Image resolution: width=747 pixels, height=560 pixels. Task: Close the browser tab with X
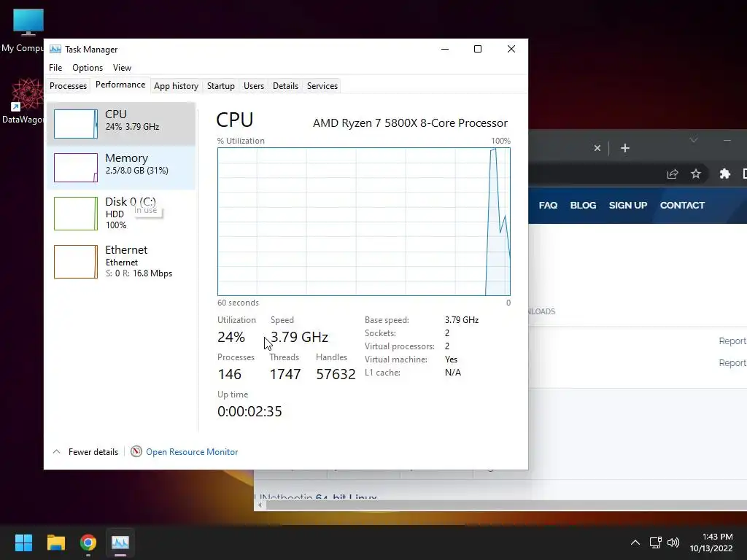pyautogui.click(x=597, y=148)
